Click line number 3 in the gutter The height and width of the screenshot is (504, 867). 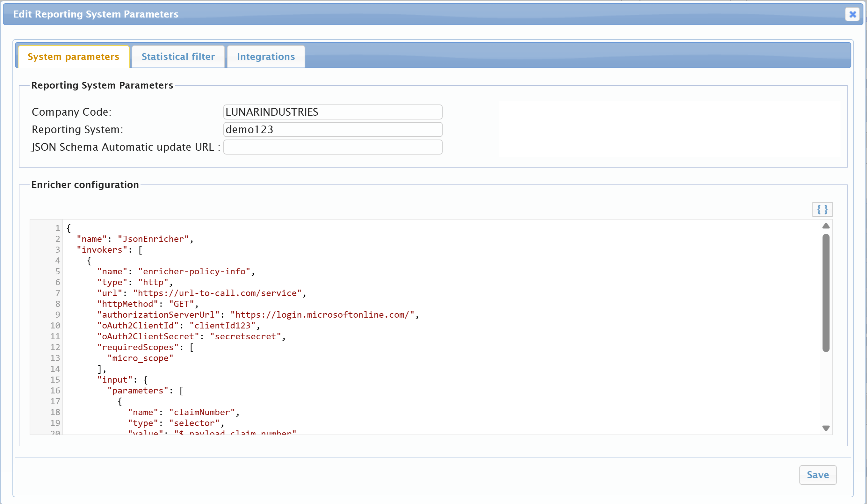coord(57,250)
